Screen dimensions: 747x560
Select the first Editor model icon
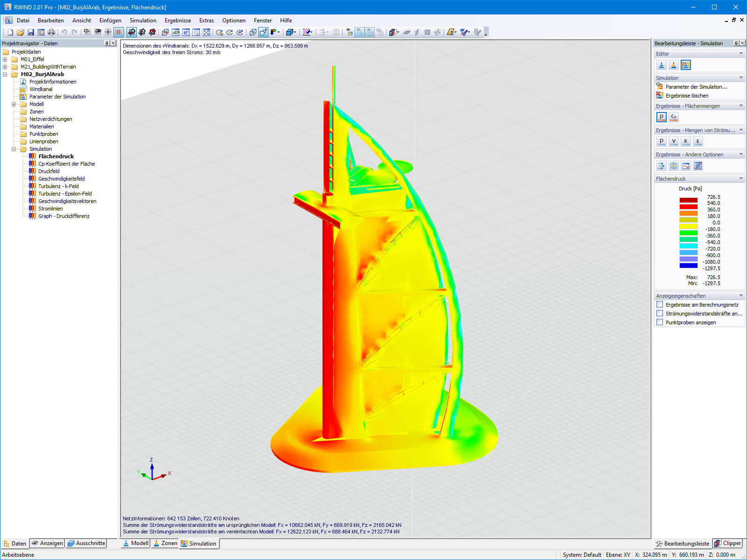[662, 65]
